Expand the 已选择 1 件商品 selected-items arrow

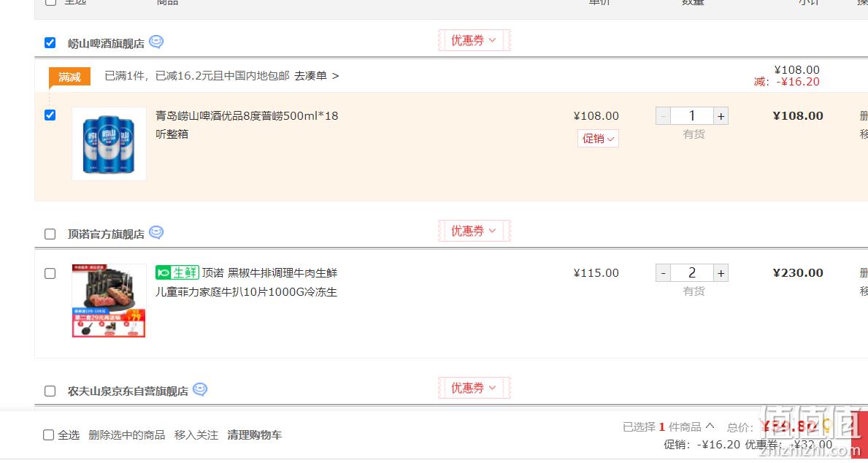coord(710,426)
